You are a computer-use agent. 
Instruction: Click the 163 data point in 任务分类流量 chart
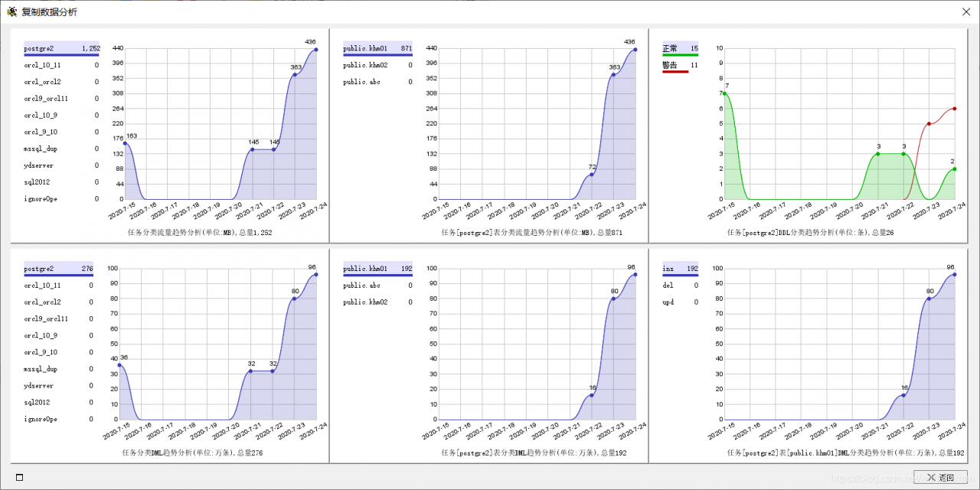[x=125, y=143]
